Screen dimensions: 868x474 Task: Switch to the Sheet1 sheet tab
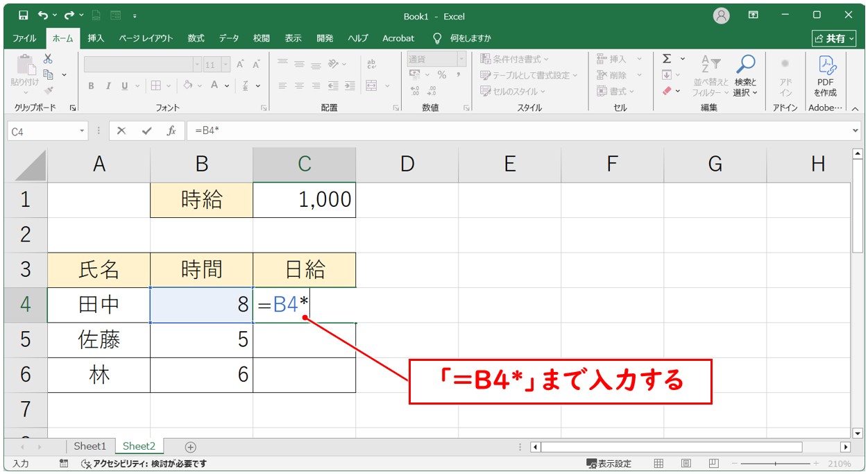point(90,446)
